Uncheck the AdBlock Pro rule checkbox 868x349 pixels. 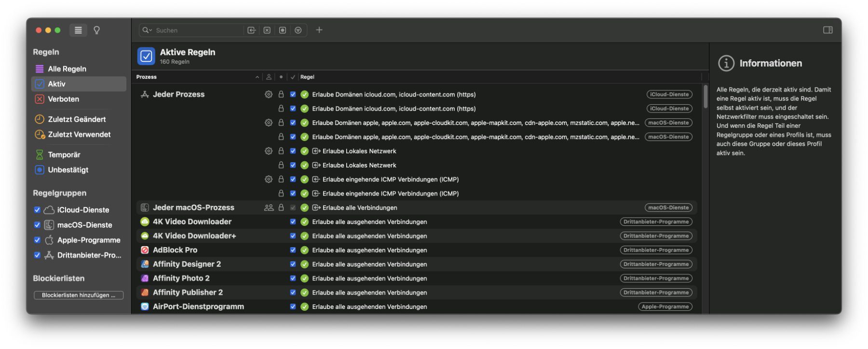[x=293, y=250]
